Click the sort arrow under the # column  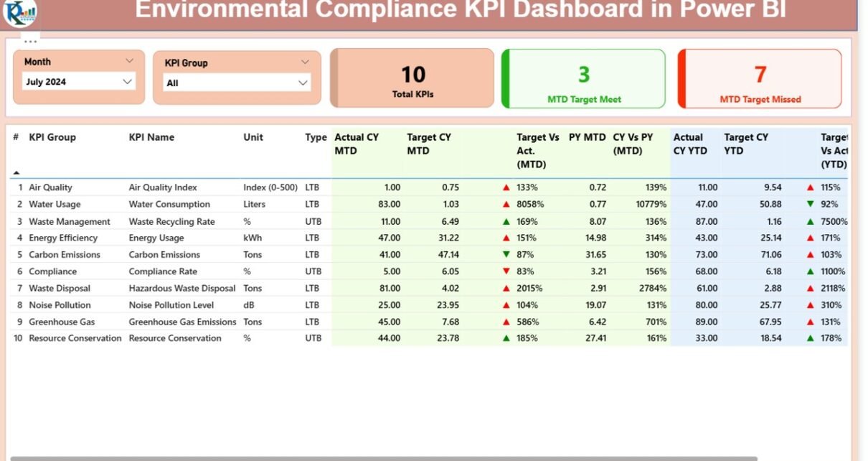click(16, 172)
